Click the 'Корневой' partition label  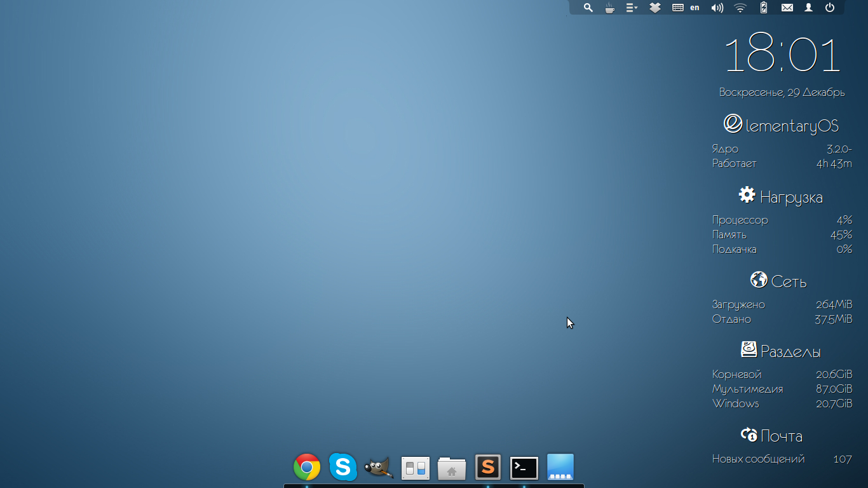point(736,375)
